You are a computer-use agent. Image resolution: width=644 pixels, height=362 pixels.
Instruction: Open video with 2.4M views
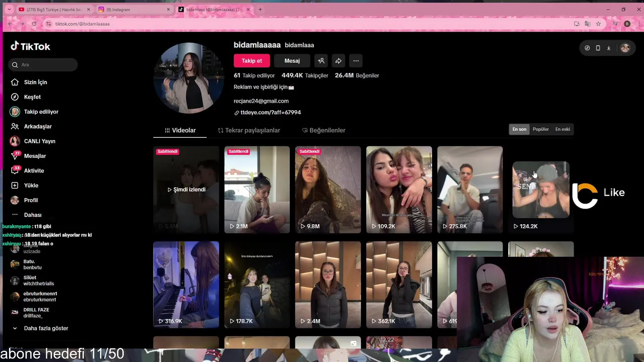coord(328,285)
